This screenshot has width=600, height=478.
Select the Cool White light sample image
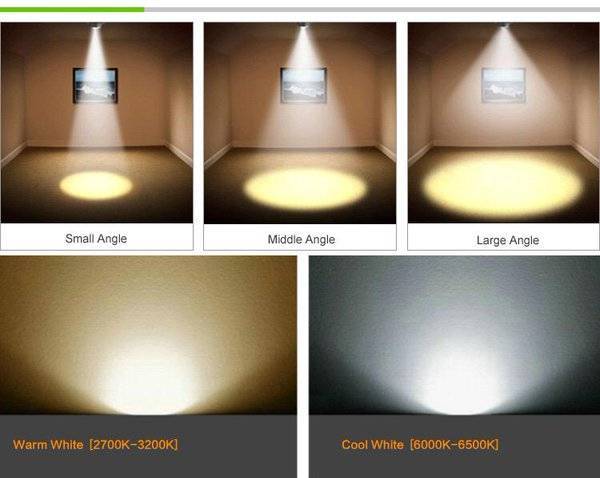[455, 335]
